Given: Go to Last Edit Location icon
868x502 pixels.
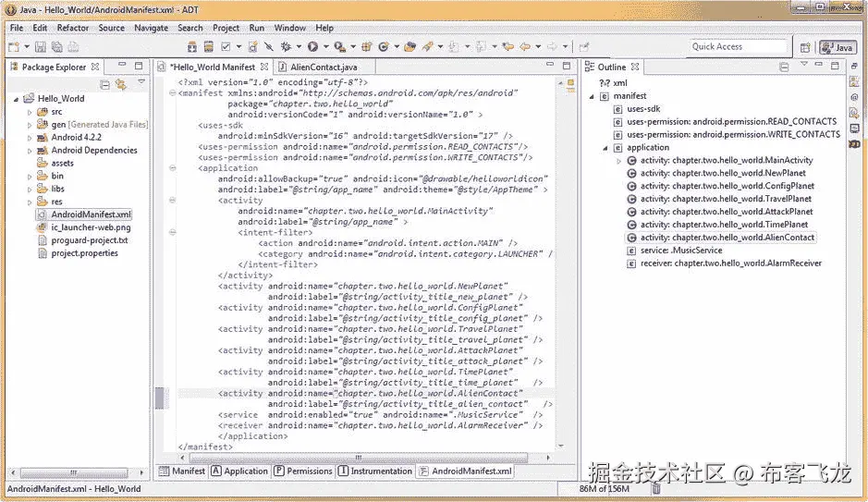Looking at the screenshot, I should (507, 47).
